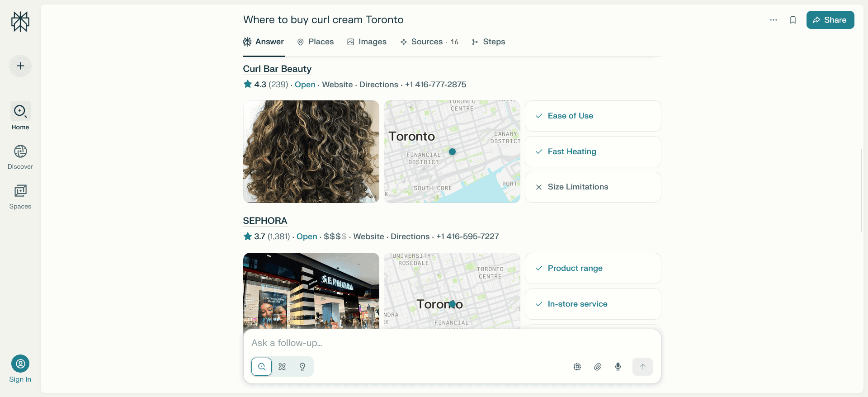868x397 pixels.
Task: Switch to the Places tab
Action: click(x=316, y=42)
